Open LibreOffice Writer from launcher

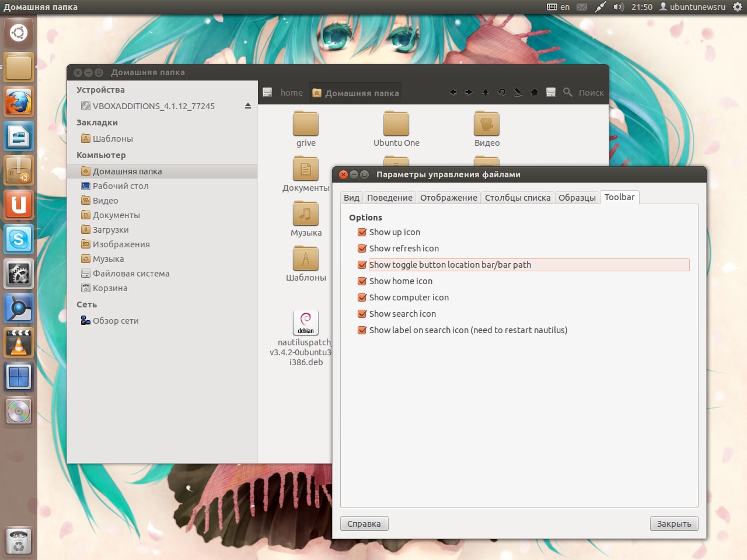coord(19,136)
